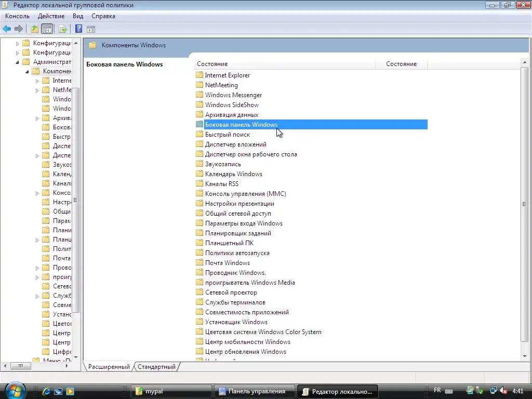Collapse the Администрат tree node
This screenshot has width=532, height=399.
pos(17,62)
